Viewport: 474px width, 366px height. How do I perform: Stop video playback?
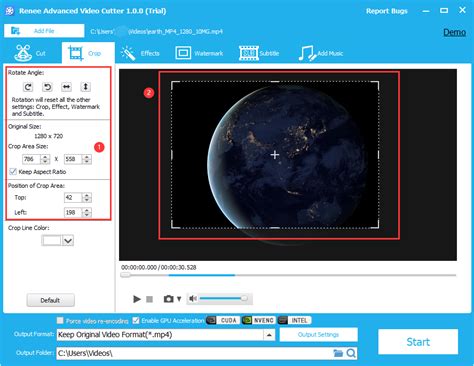(x=149, y=299)
